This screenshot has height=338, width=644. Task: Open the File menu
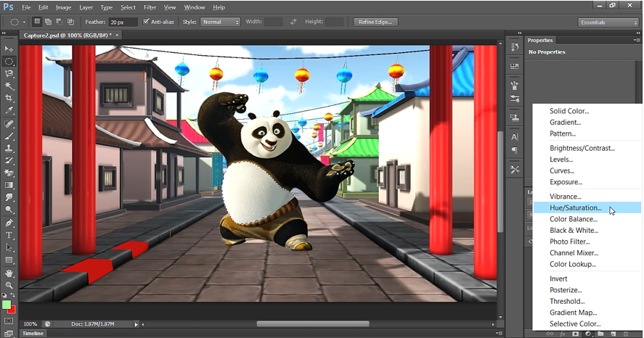click(x=26, y=7)
